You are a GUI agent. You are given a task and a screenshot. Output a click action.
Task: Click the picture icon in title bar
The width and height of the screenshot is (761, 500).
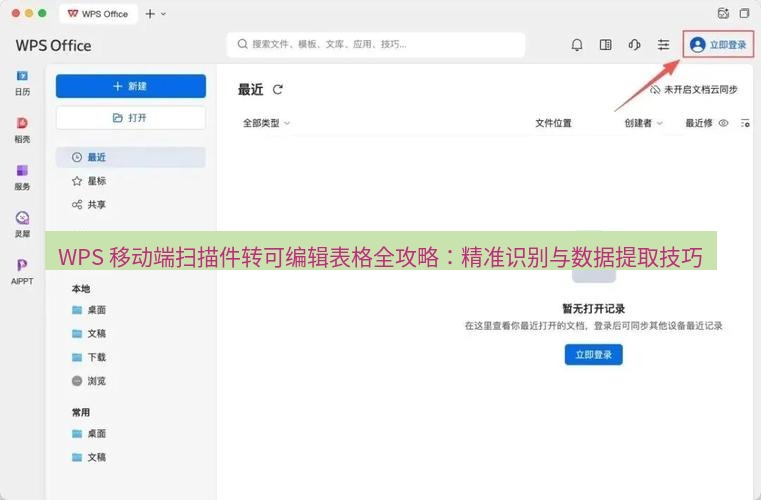tap(723, 14)
